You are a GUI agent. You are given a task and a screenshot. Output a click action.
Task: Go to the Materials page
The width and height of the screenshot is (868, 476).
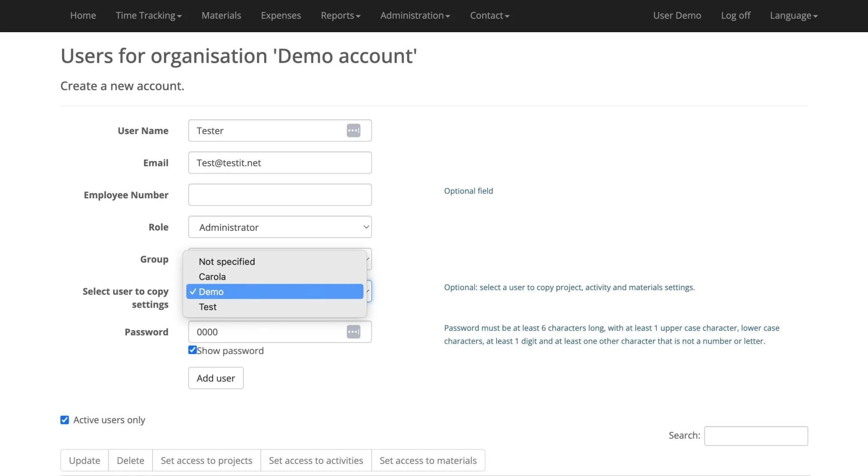tap(221, 16)
